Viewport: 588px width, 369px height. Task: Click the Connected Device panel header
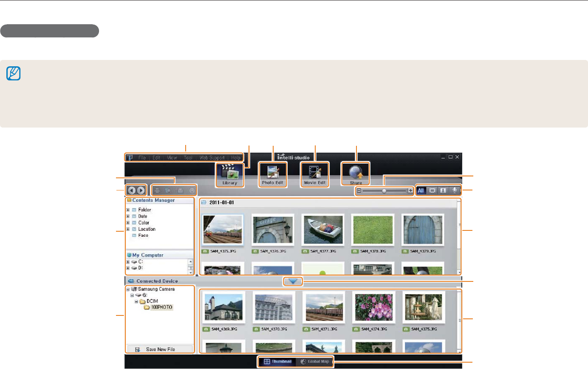pos(158,281)
